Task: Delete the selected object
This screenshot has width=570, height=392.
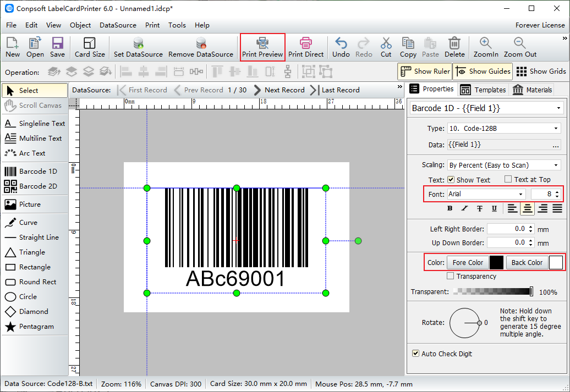Action: [x=454, y=47]
